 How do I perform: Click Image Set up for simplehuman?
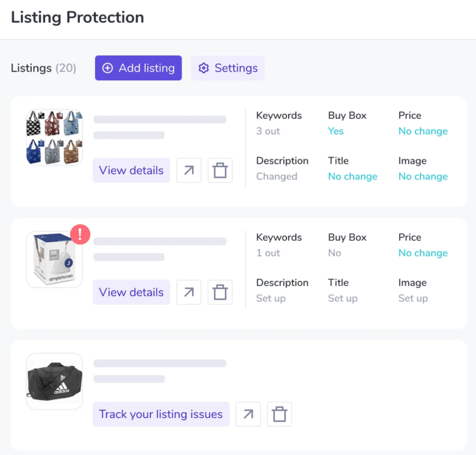coord(413,298)
